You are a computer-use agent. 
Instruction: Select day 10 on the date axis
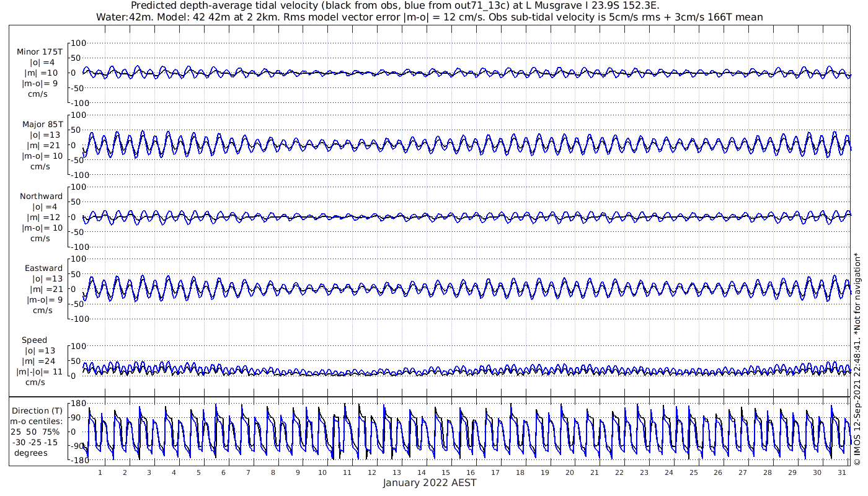point(322,472)
